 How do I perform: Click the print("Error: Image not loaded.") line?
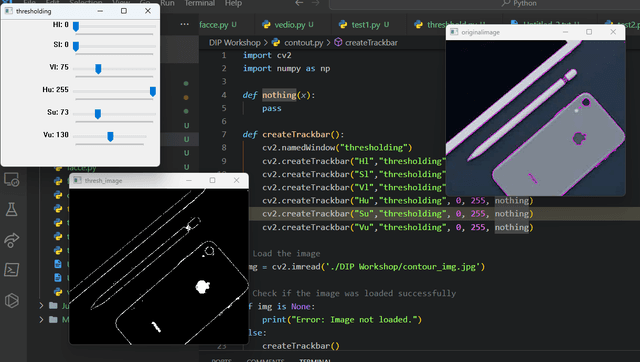point(342,320)
